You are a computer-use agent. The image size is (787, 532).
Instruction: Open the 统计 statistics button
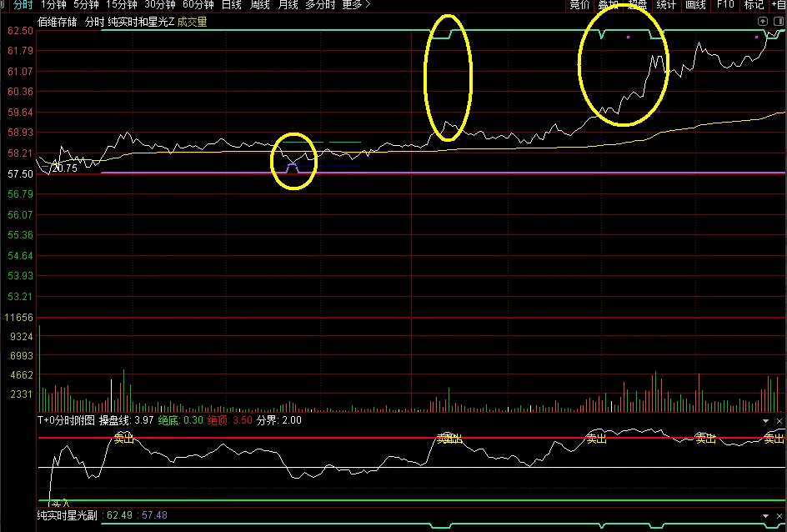tap(666, 5)
